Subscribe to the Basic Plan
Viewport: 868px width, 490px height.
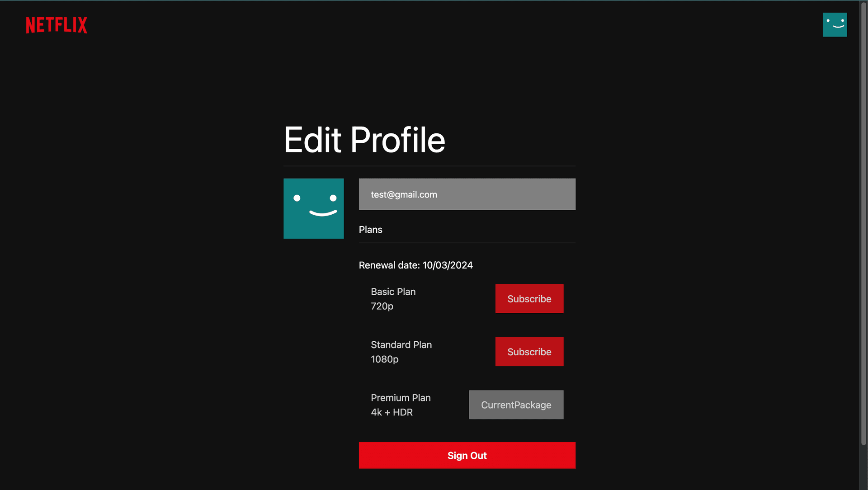pyautogui.click(x=529, y=298)
